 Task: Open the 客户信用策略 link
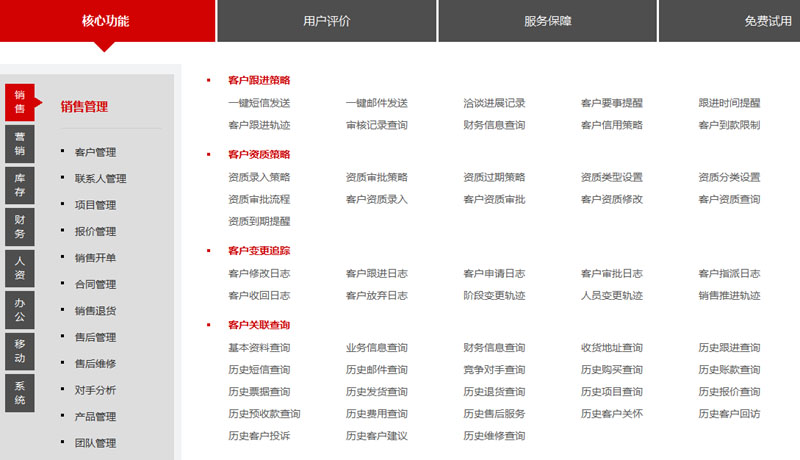pos(611,125)
